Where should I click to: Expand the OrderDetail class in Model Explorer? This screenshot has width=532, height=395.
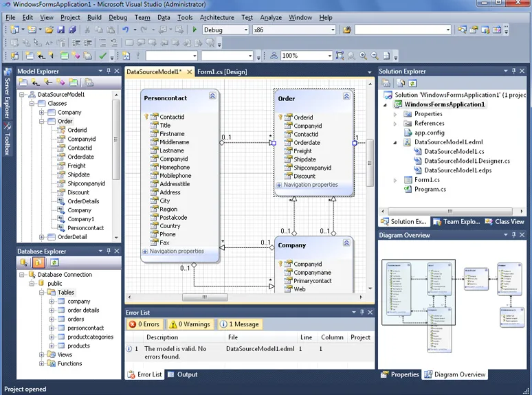click(41, 237)
